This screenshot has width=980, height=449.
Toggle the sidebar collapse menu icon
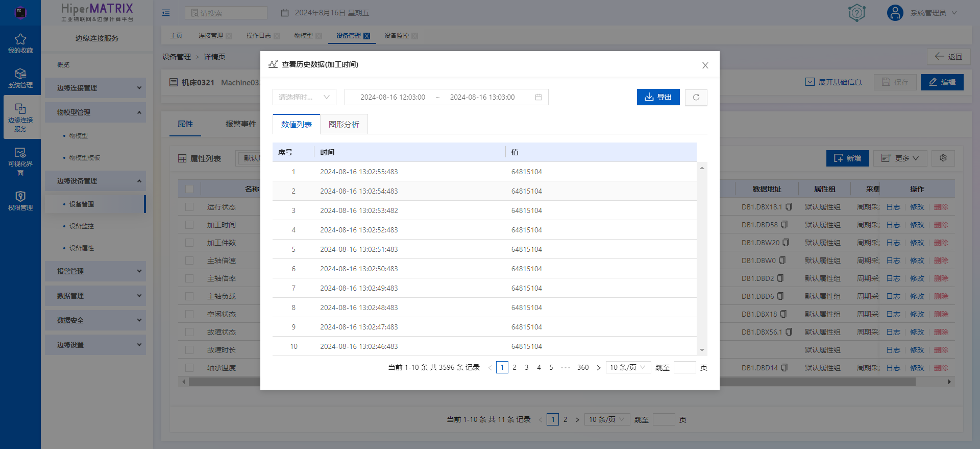(166, 13)
